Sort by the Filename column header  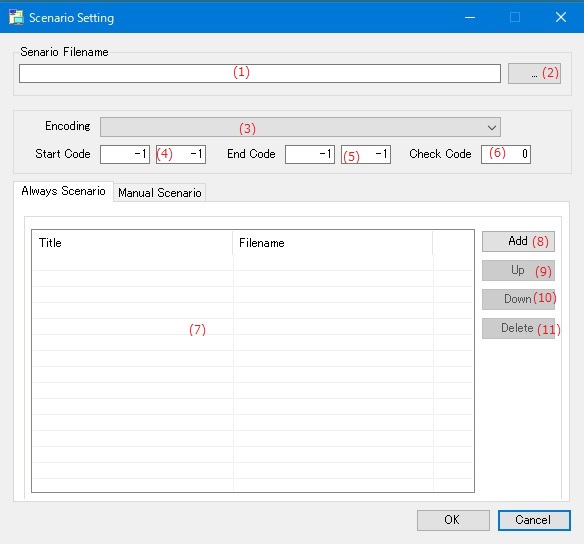pos(333,243)
